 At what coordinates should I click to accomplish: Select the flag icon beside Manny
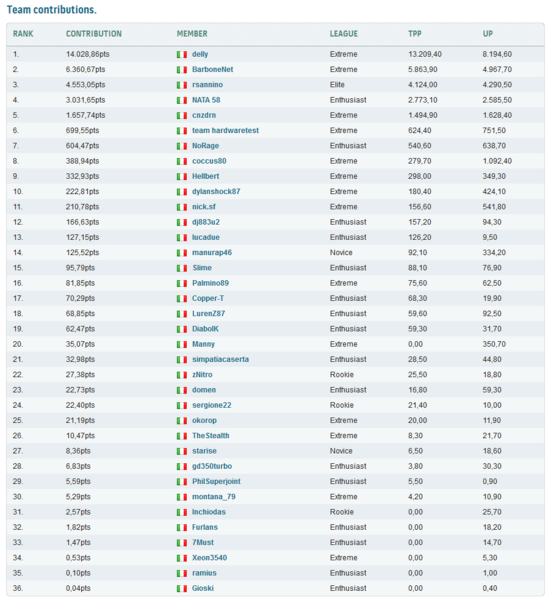point(182,345)
